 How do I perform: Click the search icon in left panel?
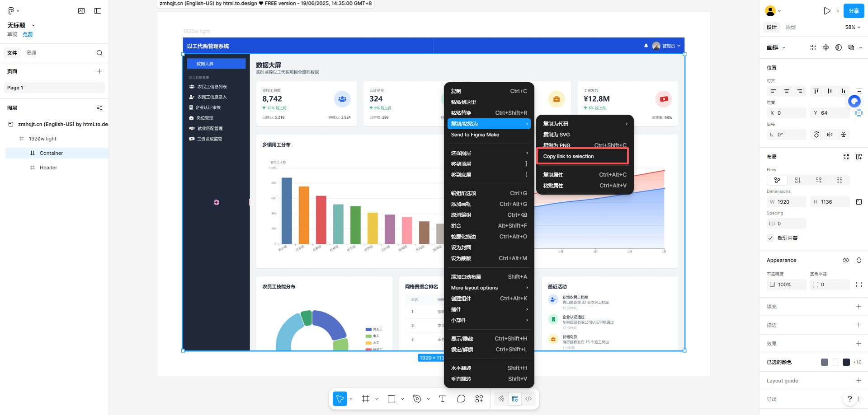[99, 53]
